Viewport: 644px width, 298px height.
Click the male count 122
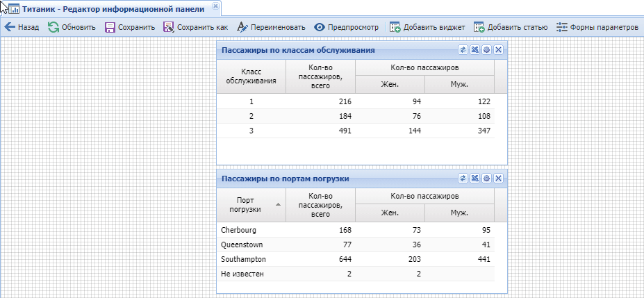point(484,101)
